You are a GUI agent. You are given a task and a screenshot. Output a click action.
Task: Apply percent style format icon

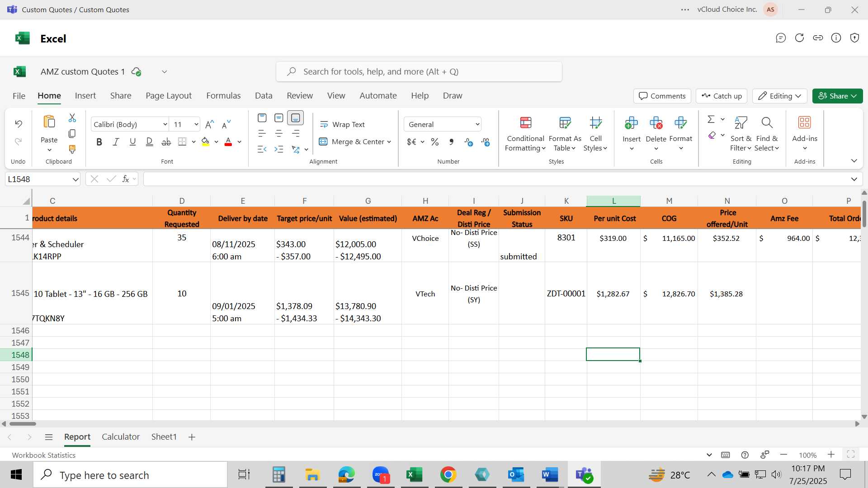(435, 142)
